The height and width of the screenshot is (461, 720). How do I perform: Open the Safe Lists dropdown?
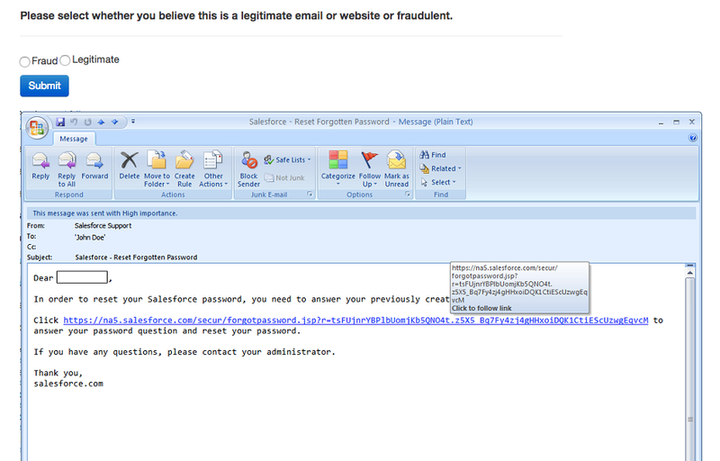click(x=287, y=160)
